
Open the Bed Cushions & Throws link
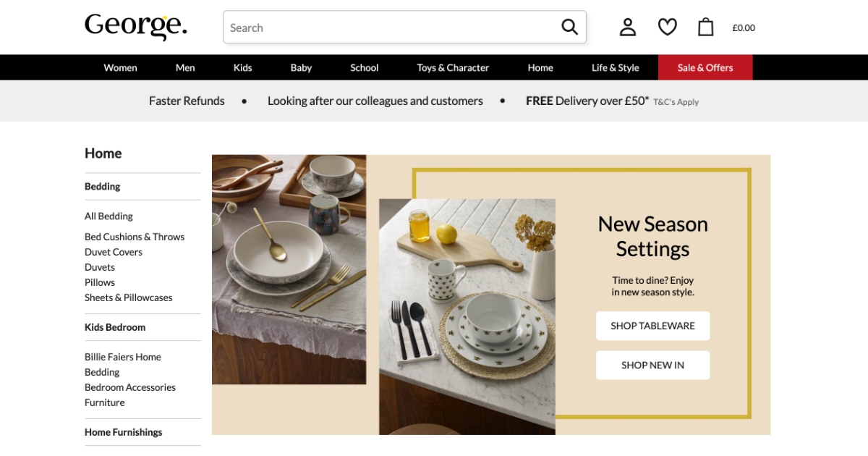(135, 237)
